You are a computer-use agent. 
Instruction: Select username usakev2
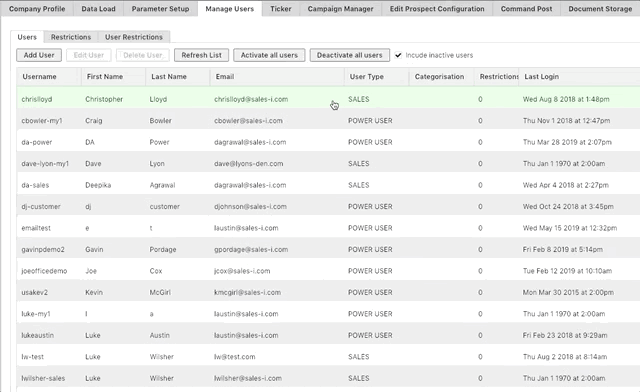pyautogui.click(x=35, y=292)
